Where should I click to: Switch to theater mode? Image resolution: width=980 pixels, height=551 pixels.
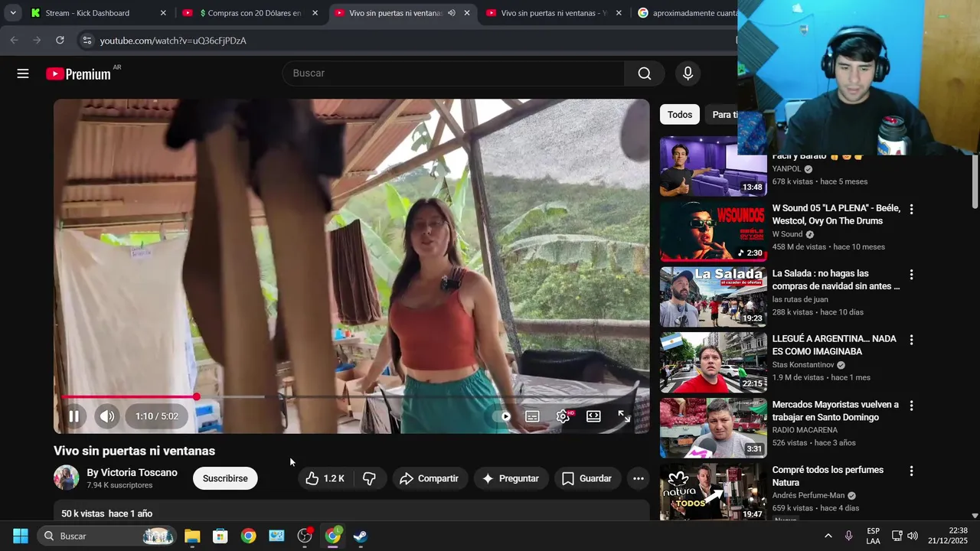click(593, 416)
